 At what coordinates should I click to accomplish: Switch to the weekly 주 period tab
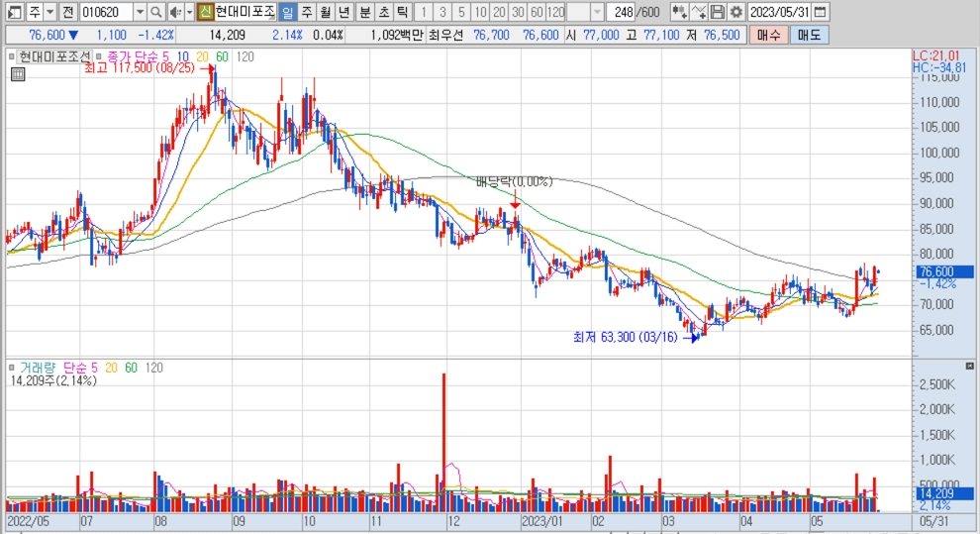click(x=306, y=12)
